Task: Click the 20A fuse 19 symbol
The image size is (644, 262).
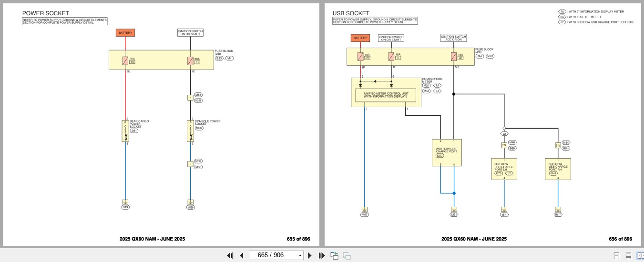Action: coord(126,60)
